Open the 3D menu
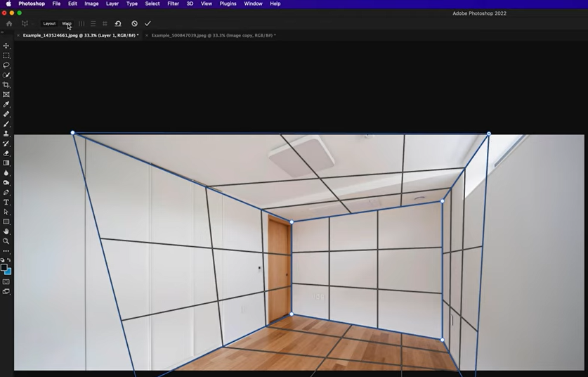The height and width of the screenshot is (377, 588). coord(190,4)
